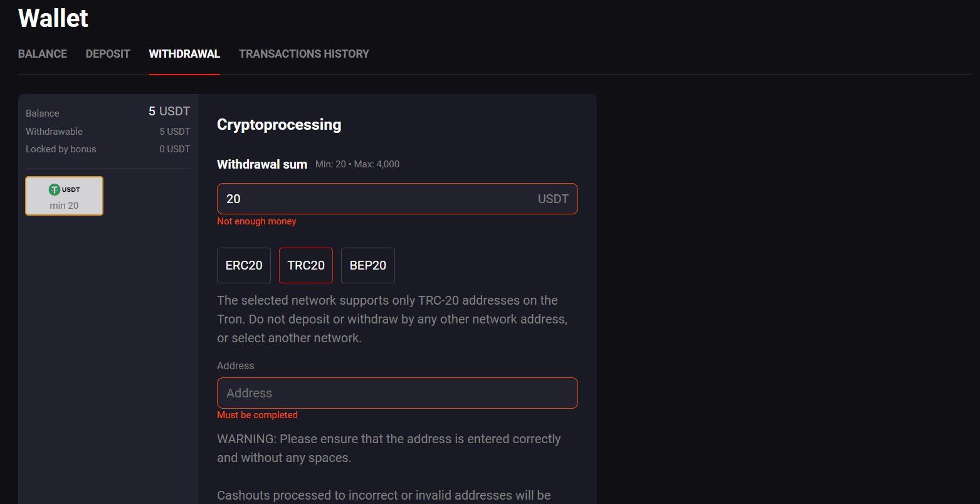Select the Withdrawal tab
The height and width of the screenshot is (504, 980).
click(184, 54)
